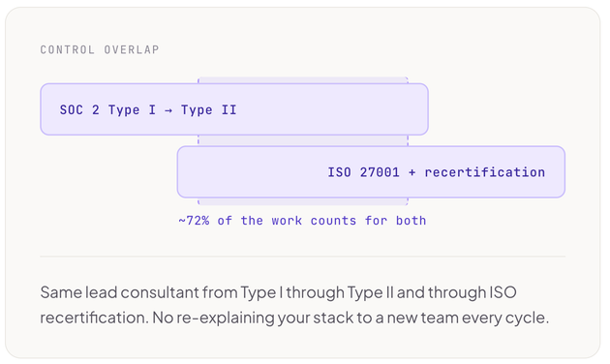610x364 pixels.
Task: Click the horizontal divider line under the diagram
Action: point(303,257)
